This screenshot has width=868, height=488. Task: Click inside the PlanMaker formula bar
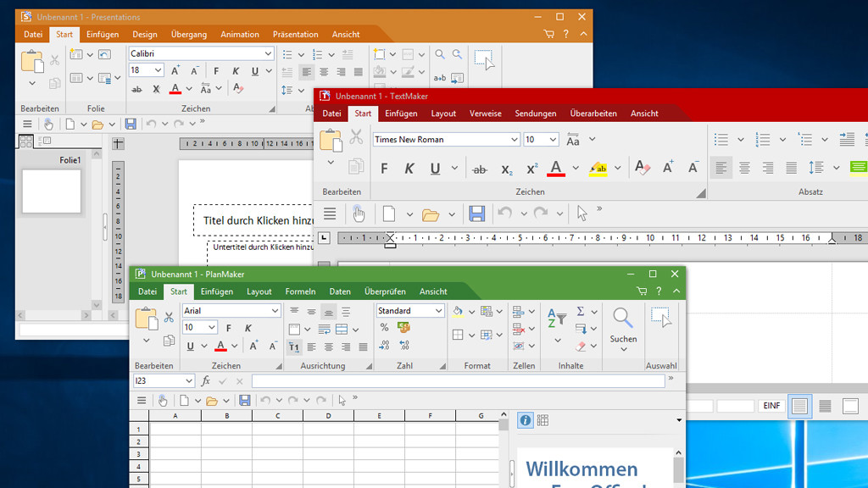click(x=381, y=380)
